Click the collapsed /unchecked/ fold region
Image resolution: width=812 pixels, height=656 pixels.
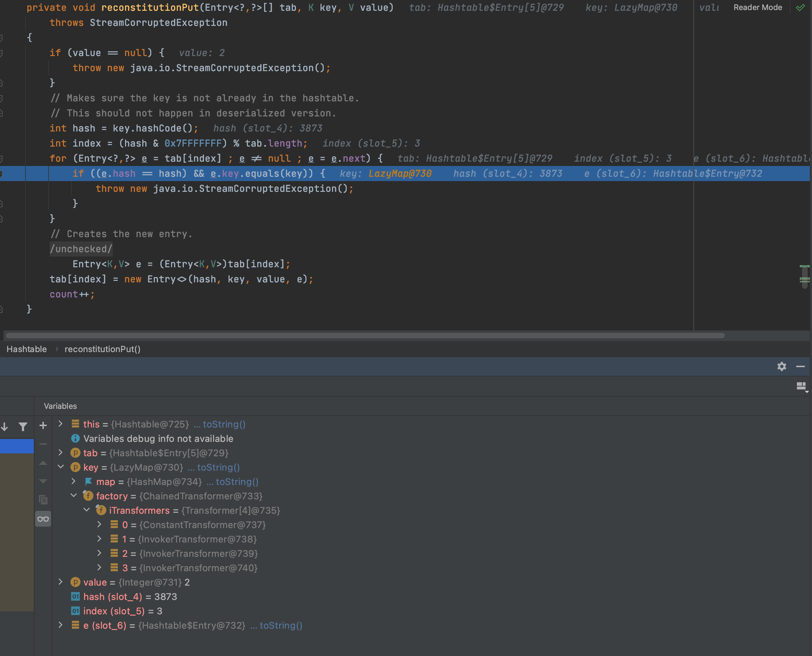coord(81,249)
